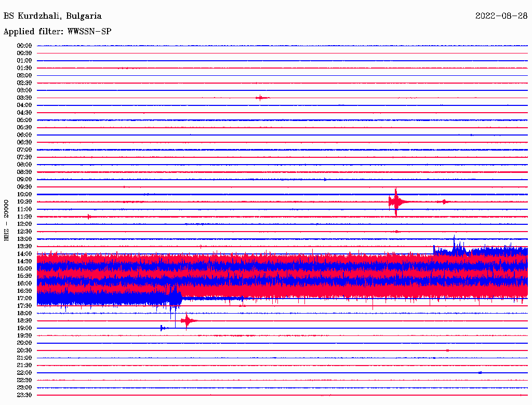Click the 23:30 time label
532x405 pixels.
tap(24, 395)
